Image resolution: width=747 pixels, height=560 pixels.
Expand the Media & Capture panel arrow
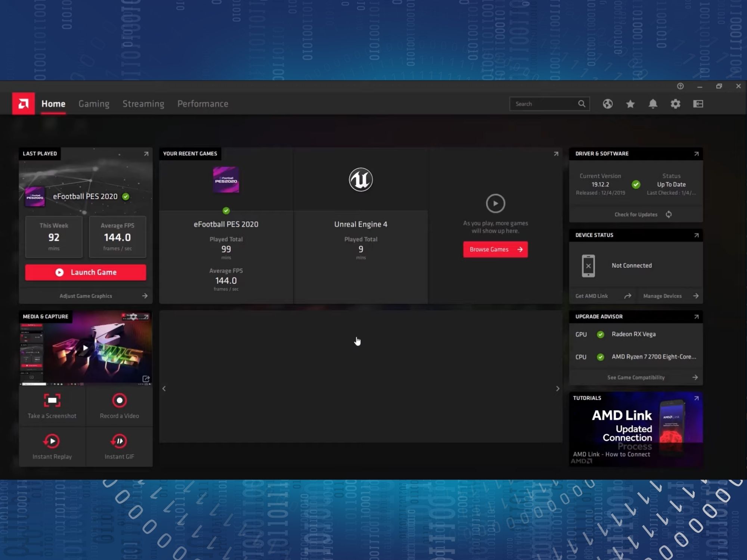(x=146, y=317)
